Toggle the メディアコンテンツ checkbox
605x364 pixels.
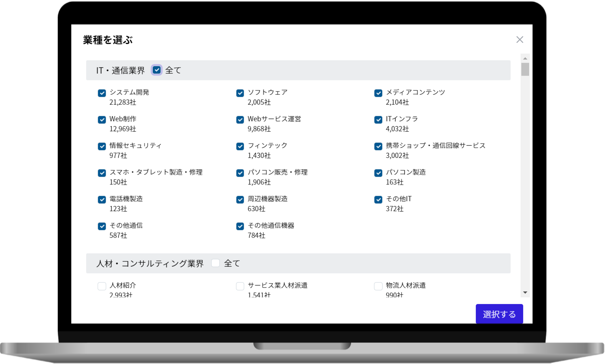click(x=378, y=93)
